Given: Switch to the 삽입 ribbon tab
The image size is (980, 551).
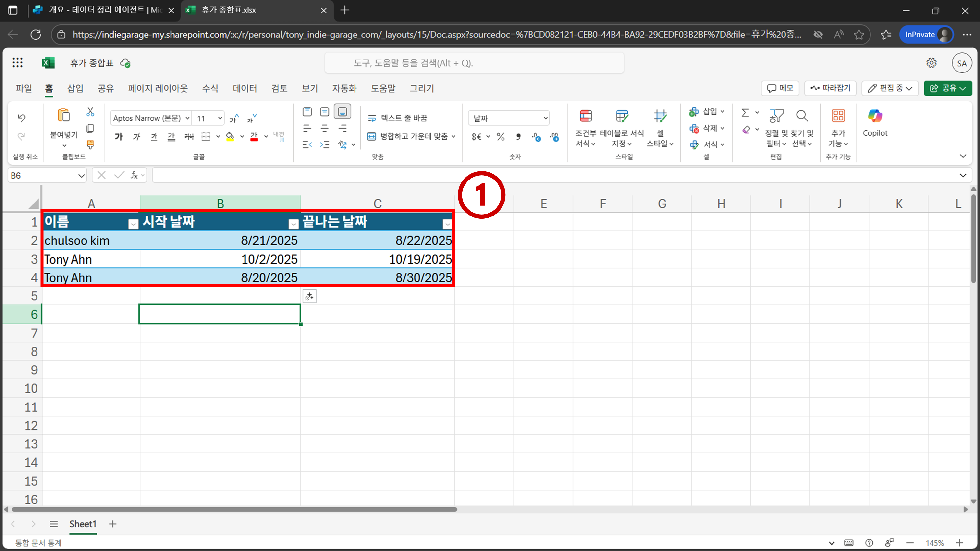Looking at the screenshot, I should (x=75, y=88).
